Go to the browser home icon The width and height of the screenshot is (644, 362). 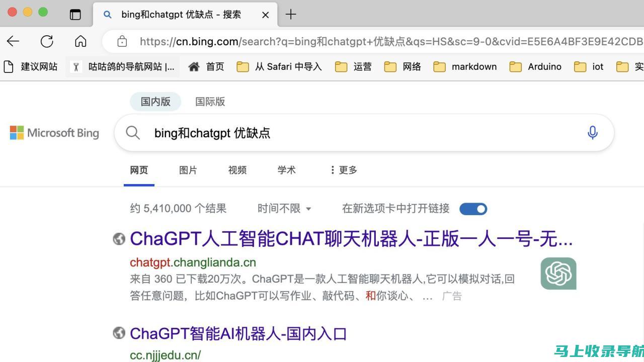coord(80,41)
